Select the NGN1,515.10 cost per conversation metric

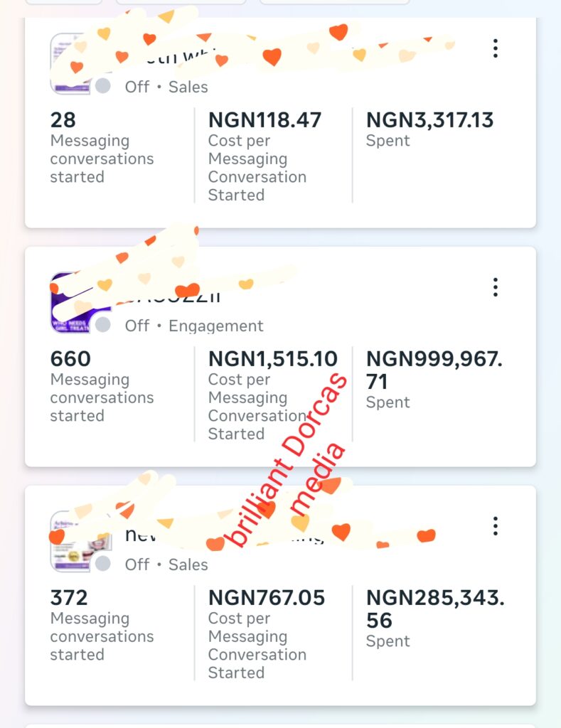pyautogui.click(x=273, y=395)
